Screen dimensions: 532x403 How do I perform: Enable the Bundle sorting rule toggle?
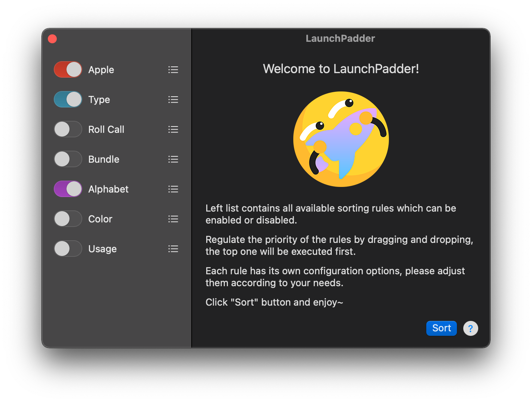(68, 159)
